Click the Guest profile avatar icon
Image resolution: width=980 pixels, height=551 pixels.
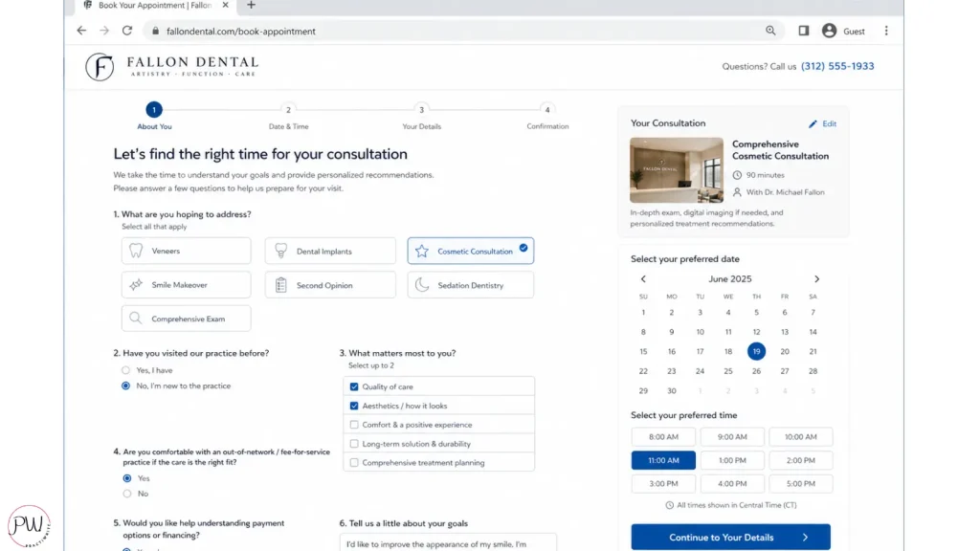pos(829,31)
